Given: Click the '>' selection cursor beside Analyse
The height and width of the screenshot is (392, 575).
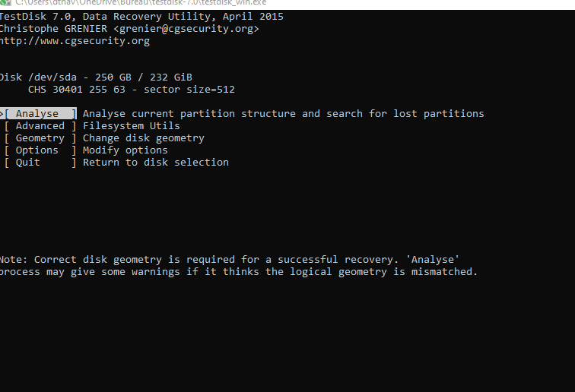Looking at the screenshot, I should 2,114.
